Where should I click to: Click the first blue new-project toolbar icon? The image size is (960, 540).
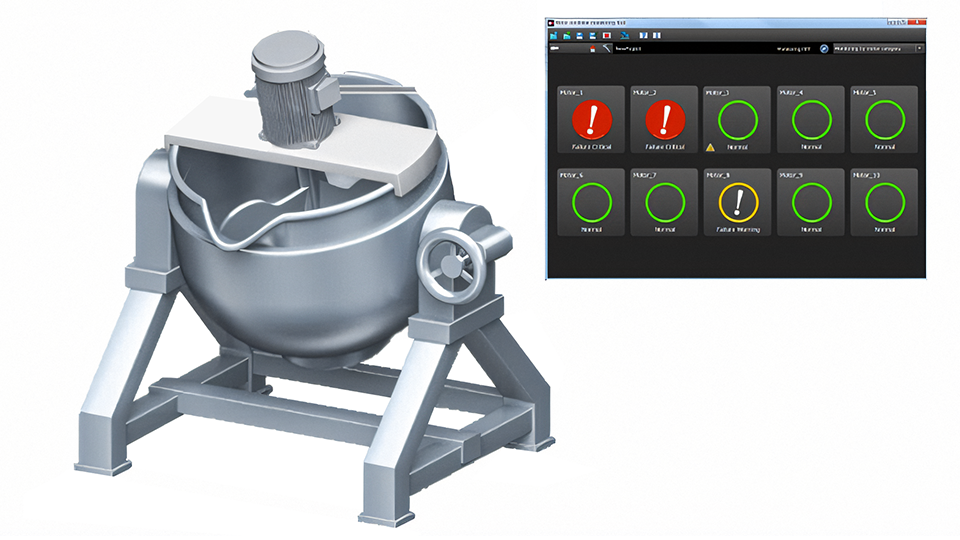click(x=553, y=36)
